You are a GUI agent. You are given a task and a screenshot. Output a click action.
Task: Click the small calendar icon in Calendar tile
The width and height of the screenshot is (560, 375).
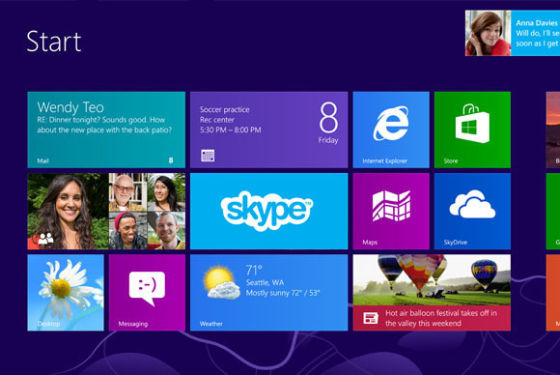click(208, 155)
